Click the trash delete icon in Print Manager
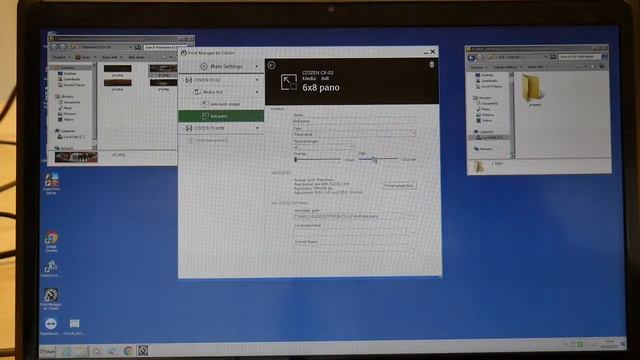Image resolution: width=640 pixels, height=360 pixels. (x=431, y=64)
